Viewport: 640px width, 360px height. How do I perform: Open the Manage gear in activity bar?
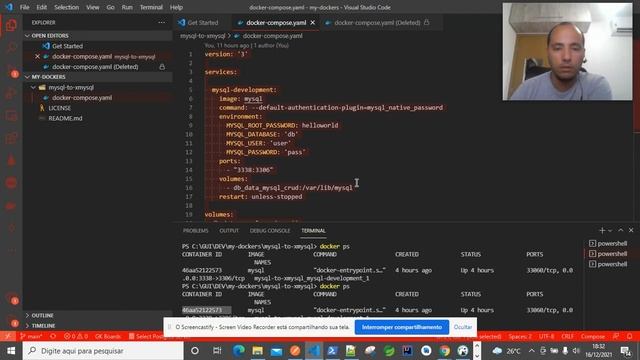coord(11,320)
